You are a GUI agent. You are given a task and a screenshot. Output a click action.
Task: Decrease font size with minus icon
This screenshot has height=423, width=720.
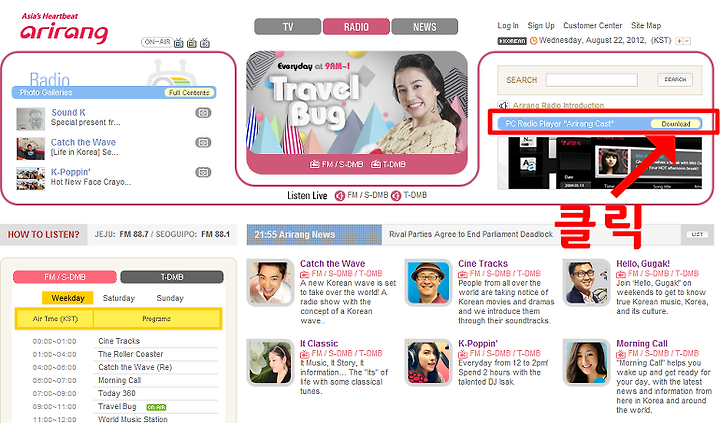(x=687, y=41)
